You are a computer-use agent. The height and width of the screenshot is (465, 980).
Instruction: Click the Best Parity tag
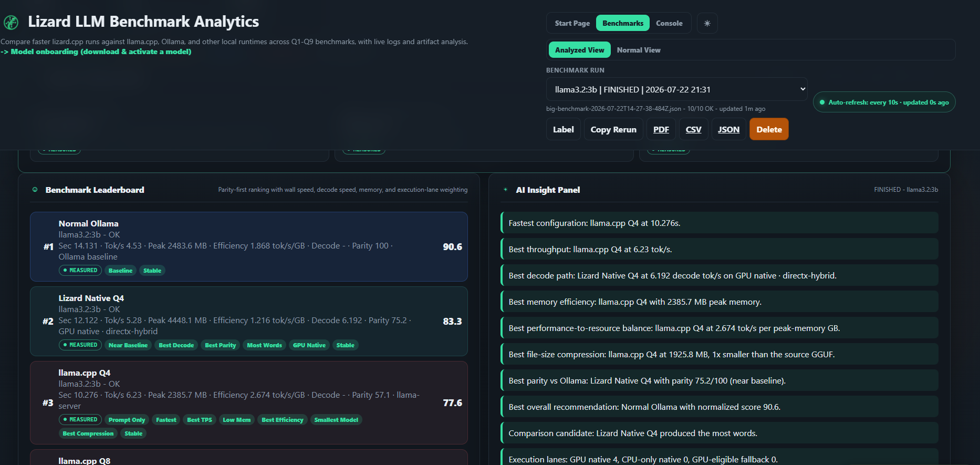[221, 345]
